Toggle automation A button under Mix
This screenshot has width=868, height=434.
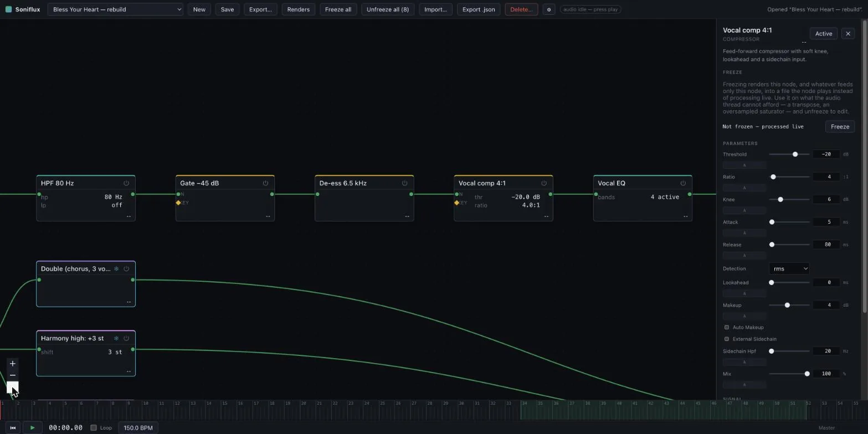[x=744, y=384]
